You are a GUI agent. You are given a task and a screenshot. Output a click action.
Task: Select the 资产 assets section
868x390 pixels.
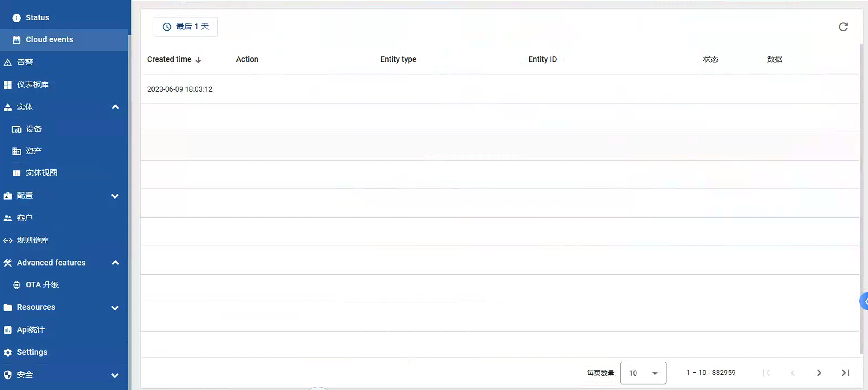tap(33, 151)
